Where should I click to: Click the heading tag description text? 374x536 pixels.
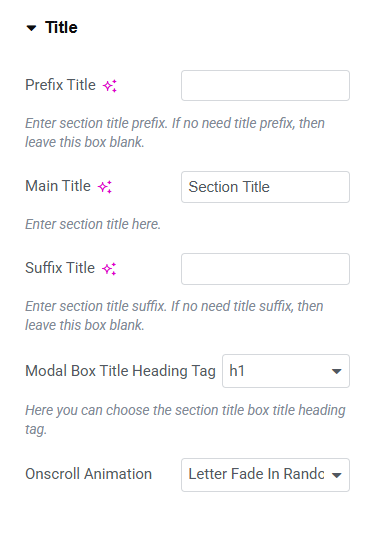tap(185, 420)
